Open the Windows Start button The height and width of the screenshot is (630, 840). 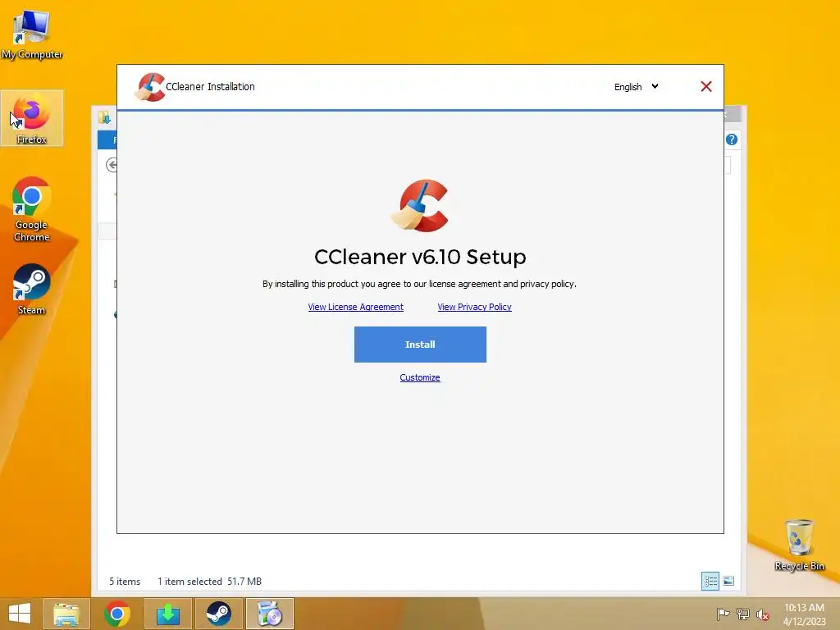pyautogui.click(x=20, y=614)
